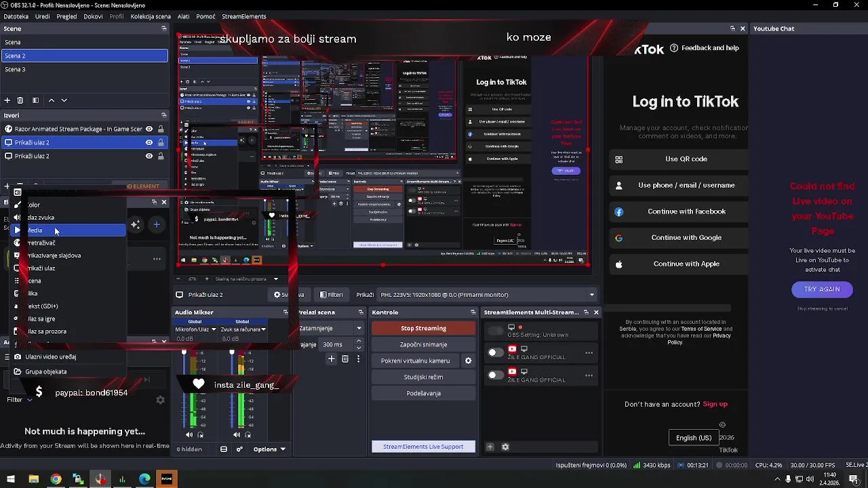Move scene up with the up arrow icon
Image resolution: width=868 pixels, height=488 pixels.
51,100
